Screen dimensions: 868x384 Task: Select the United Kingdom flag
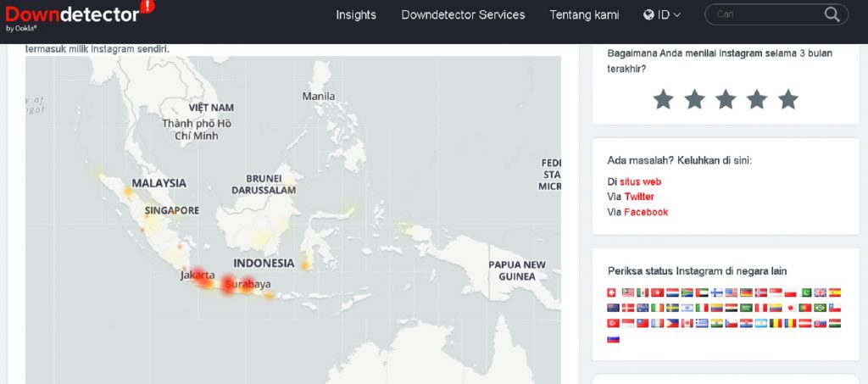pyautogui.click(x=821, y=292)
